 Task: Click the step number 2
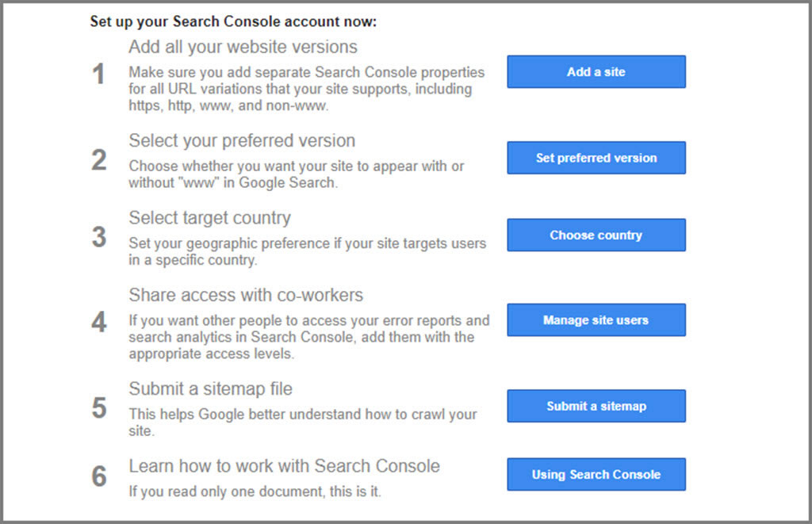coord(99,159)
